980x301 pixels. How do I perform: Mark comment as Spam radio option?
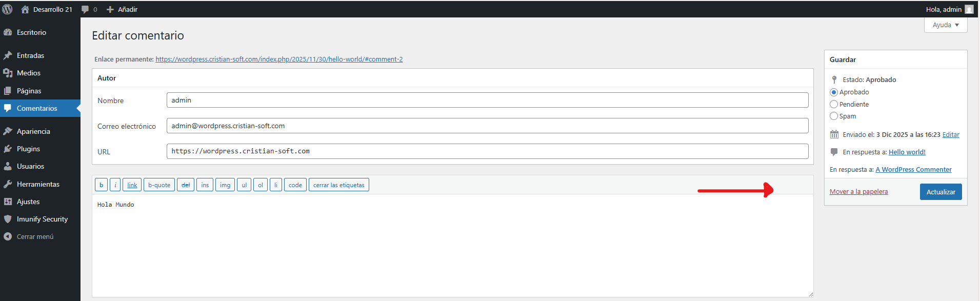pyautogui.click(x=834, y=116)
